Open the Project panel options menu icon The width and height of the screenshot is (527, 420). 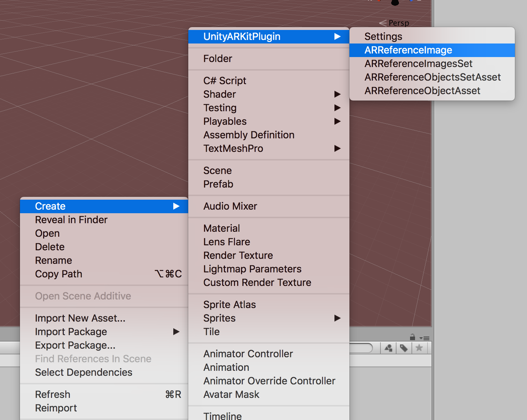pos(424,338)
